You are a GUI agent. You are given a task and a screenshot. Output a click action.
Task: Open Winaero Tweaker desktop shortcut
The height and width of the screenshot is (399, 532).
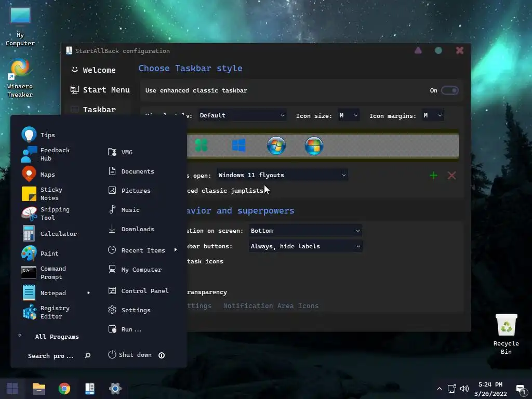[x=20, y=78]
